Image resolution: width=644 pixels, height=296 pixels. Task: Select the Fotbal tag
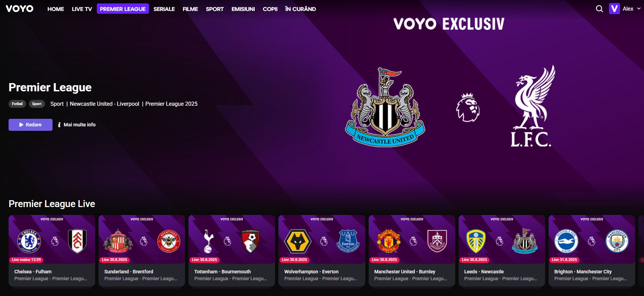17,104
